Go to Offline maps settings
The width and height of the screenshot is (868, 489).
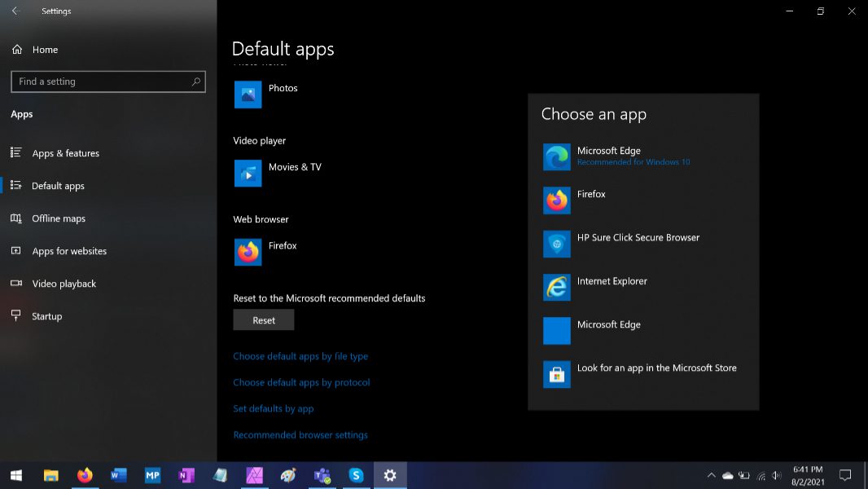[58, 218]
